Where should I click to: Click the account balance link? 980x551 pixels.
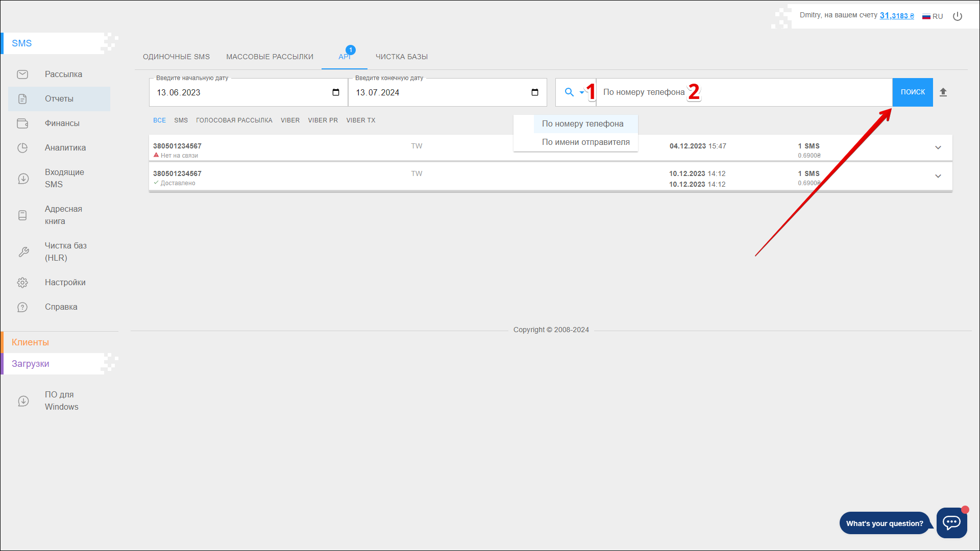coord(896,16)
